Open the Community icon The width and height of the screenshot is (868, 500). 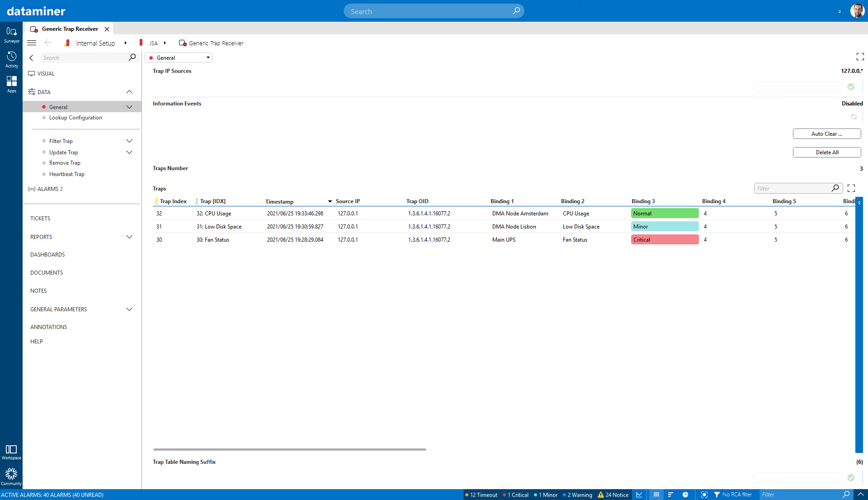click(11, 477)
